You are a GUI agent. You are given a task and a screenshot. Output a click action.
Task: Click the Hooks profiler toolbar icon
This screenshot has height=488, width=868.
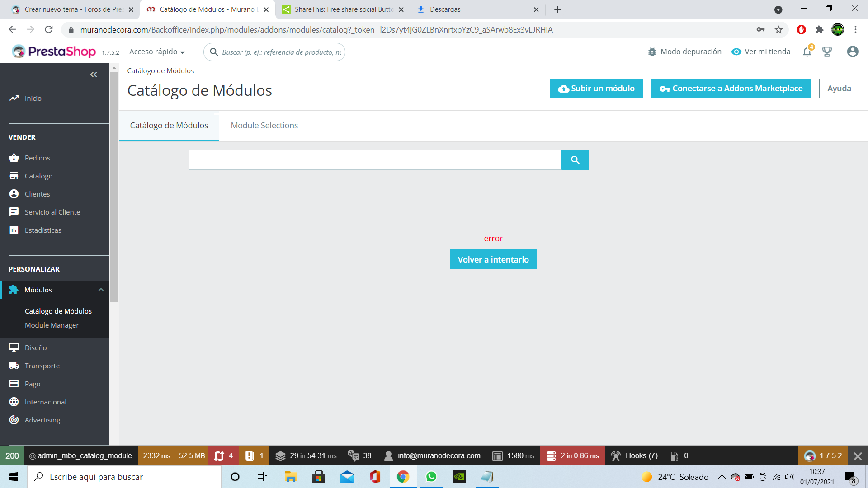616,456
